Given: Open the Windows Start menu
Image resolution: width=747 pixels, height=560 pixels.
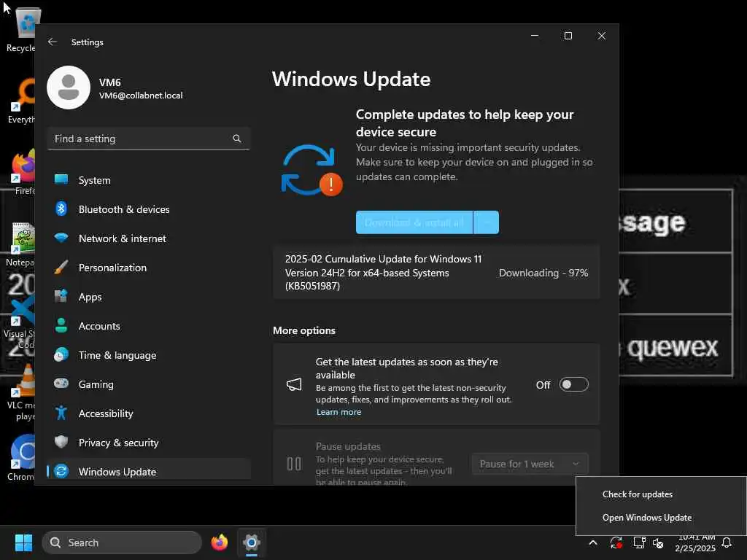Looking at the screenshot, I should click(23, 542).
